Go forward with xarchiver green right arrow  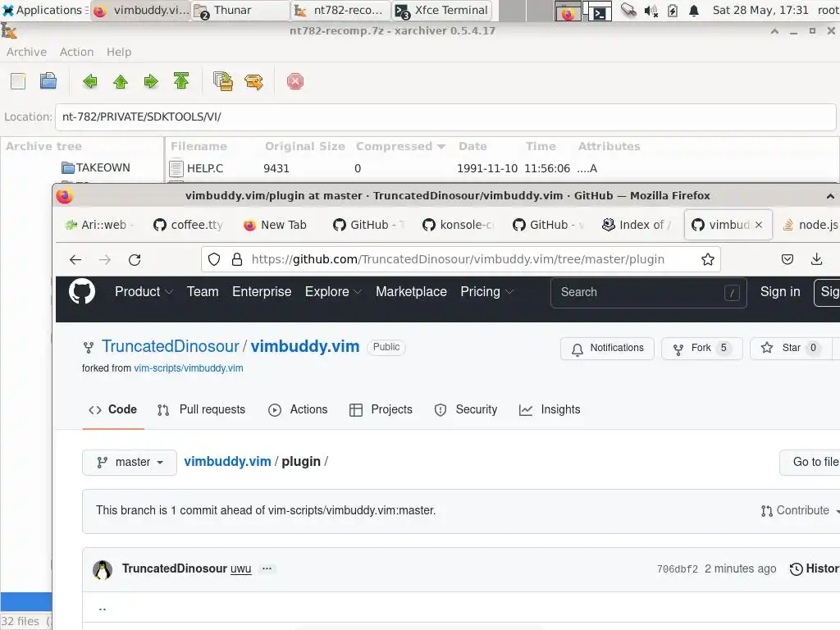(151, 81)
